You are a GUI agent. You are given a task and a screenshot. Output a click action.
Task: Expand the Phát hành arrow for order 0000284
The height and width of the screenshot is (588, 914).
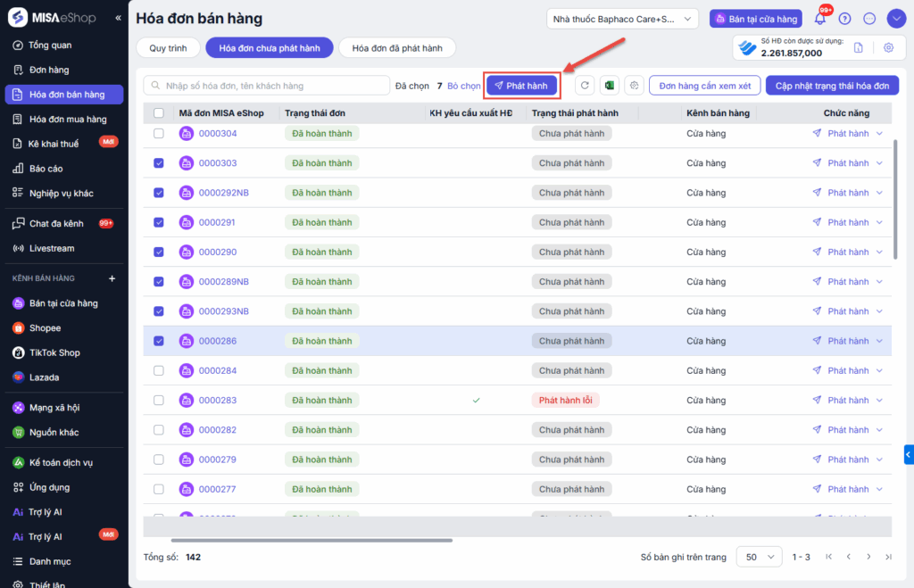879,370
